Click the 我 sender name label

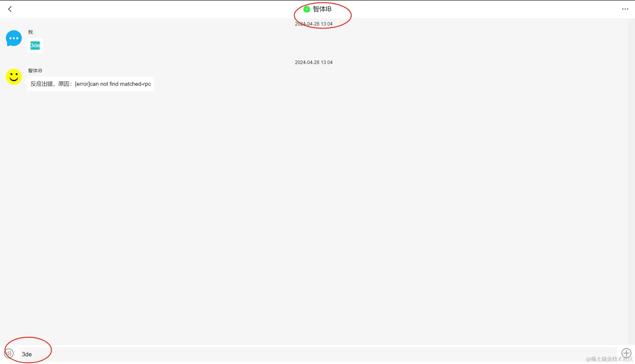pyautogui.click(x=31, y=32)
